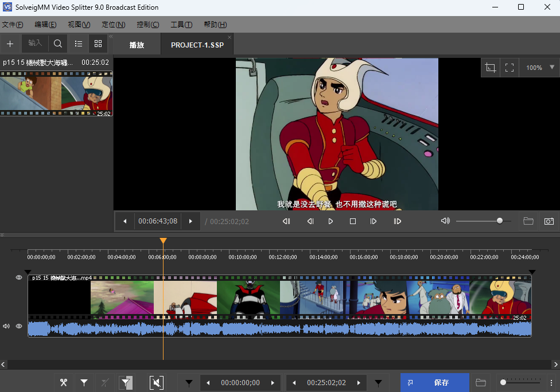This screenshot has width=560, height=392.
Task: Open the 视图(V) menu
Action: pyautogui.click(x=79, y=24)
